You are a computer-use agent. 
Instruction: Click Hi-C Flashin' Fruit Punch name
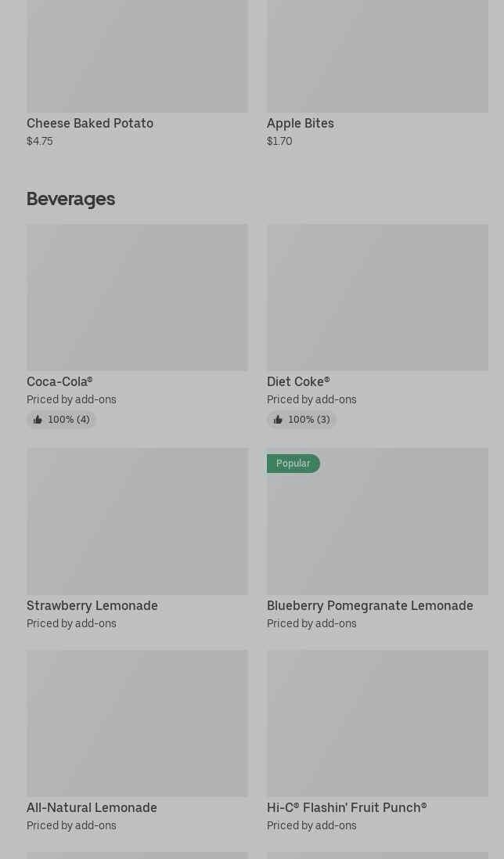coord(347,808)
